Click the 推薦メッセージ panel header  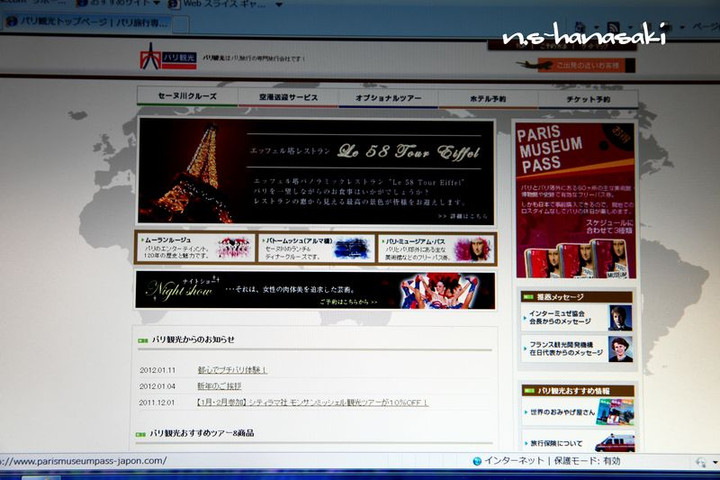577,297
